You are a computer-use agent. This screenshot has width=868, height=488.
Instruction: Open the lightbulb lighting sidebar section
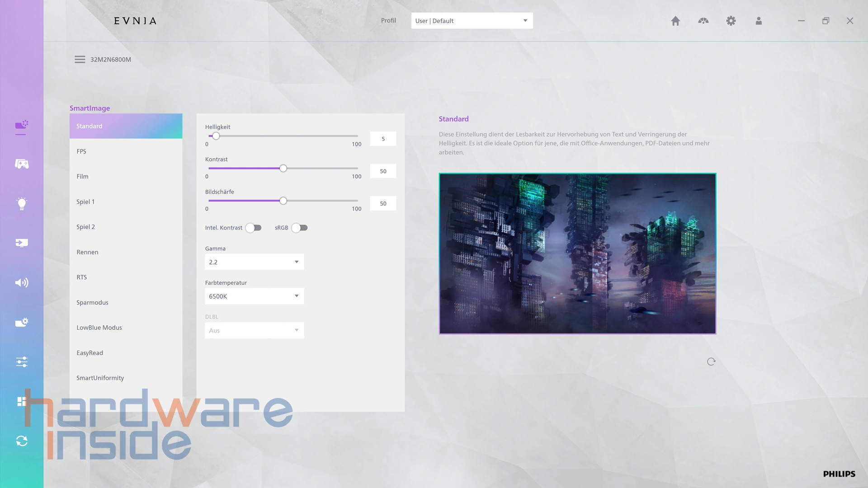tap(22, 203)
